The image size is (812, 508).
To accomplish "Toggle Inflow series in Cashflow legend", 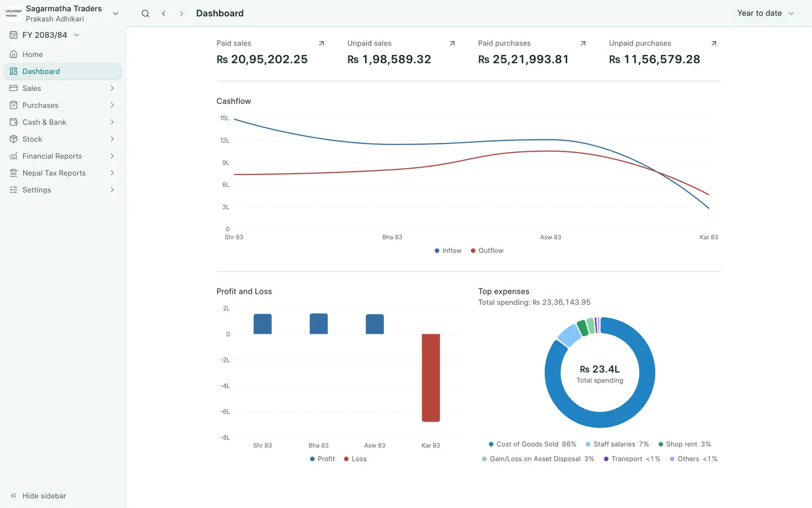I will click(448, 251).
